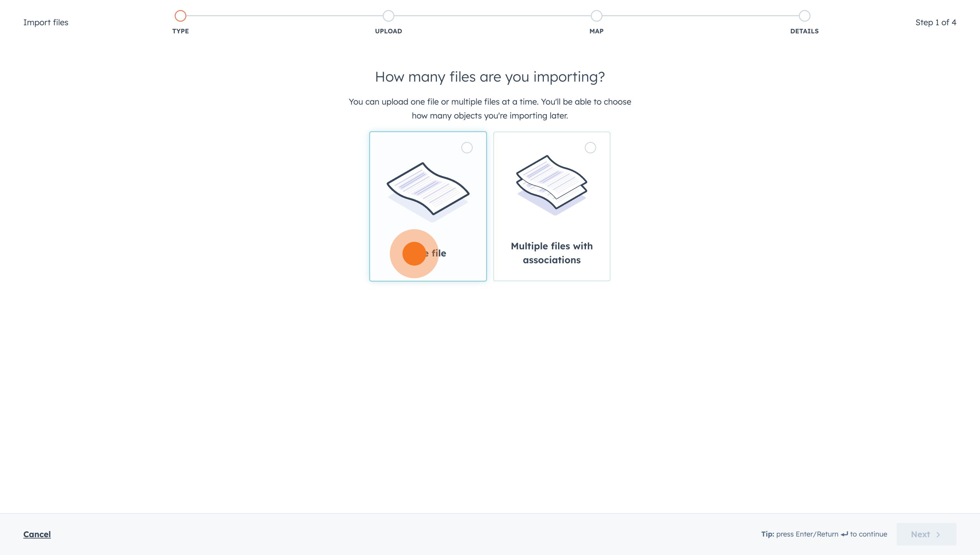Click the DETAILS step circle indicator
Screen dimensions: 980x555
click(x=804, y=16)
